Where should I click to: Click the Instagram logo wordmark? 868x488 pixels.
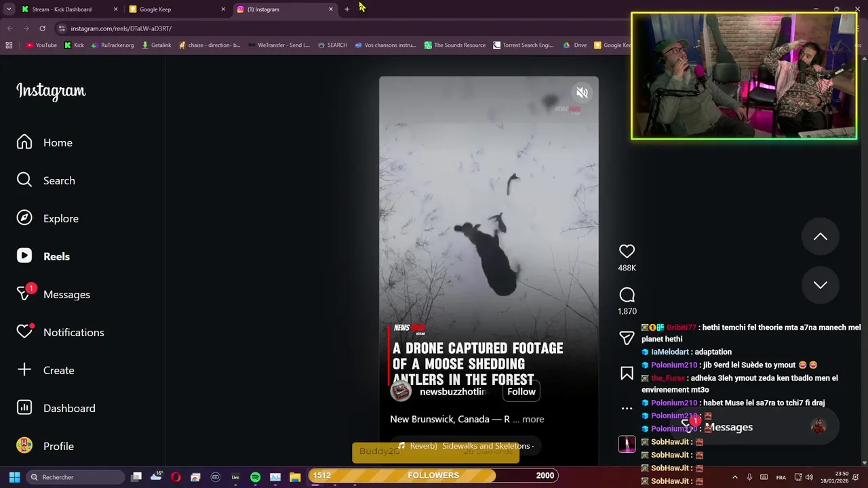tap(51, 91)
